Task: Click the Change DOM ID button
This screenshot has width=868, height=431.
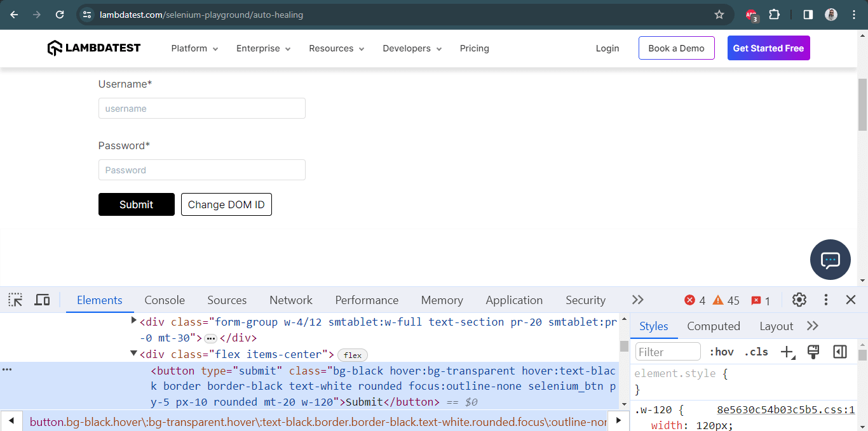Action: 226,204
